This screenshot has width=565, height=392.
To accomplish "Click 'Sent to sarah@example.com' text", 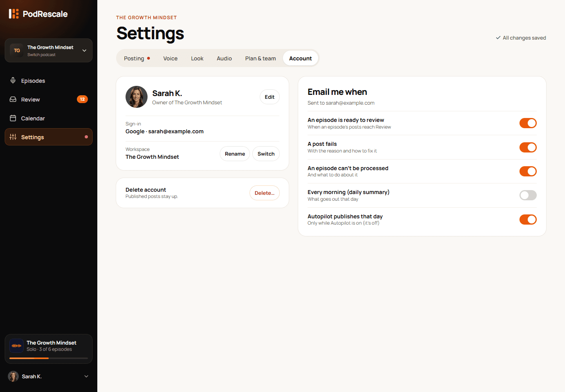I will [341, 103].
